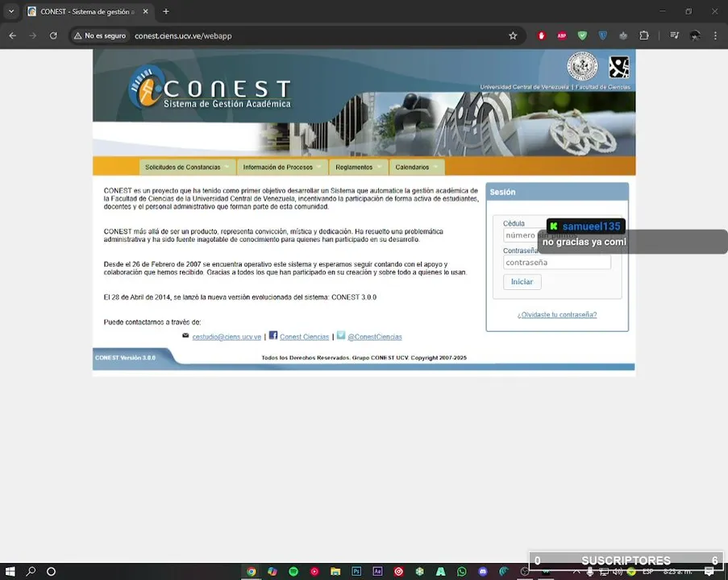728x580 pixels.
Task: Open File Explorer from the taskbar
Action: (x=335, y=571)
